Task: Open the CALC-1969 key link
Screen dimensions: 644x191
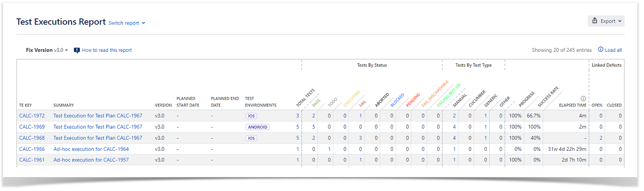Action: (32, 127)
